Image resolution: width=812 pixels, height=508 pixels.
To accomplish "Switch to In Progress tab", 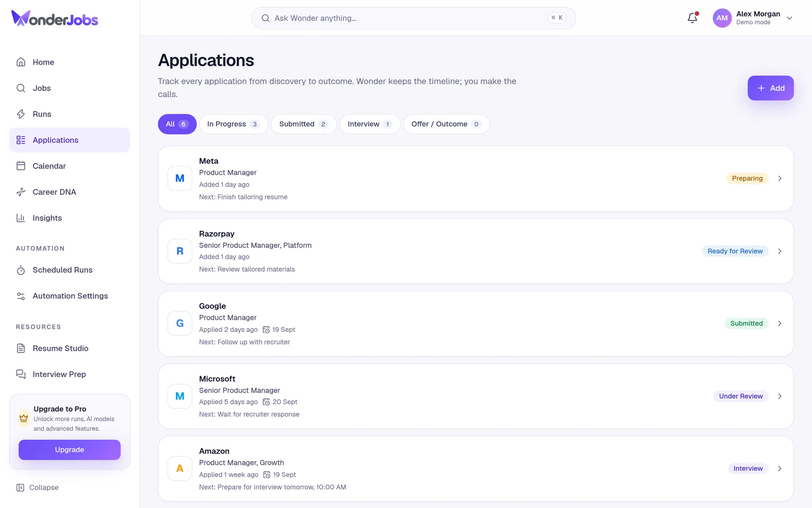I will [234, 124].
